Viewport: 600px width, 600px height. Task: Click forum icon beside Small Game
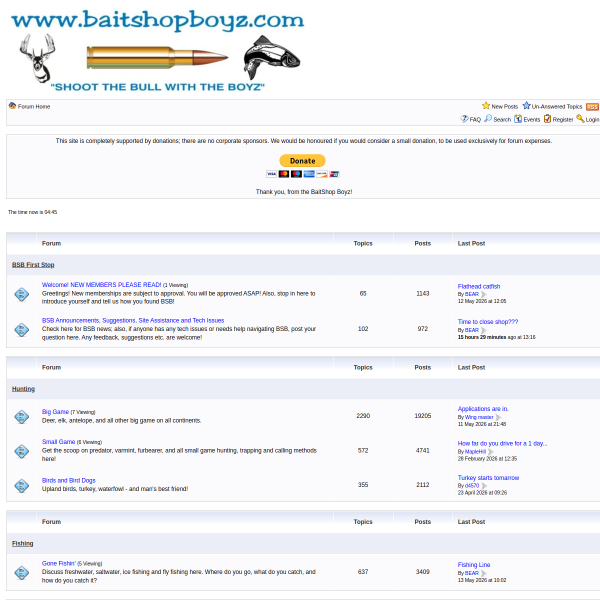(x=22, y=451)
